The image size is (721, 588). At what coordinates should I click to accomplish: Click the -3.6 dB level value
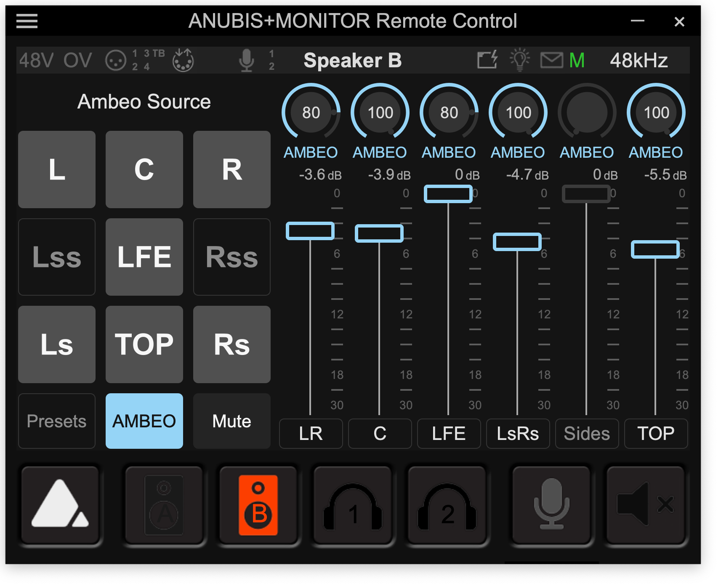click(320, 175)
